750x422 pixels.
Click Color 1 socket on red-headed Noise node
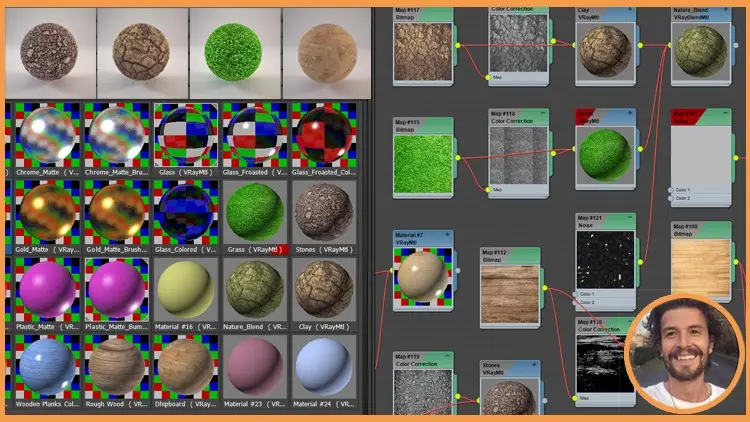671,190
